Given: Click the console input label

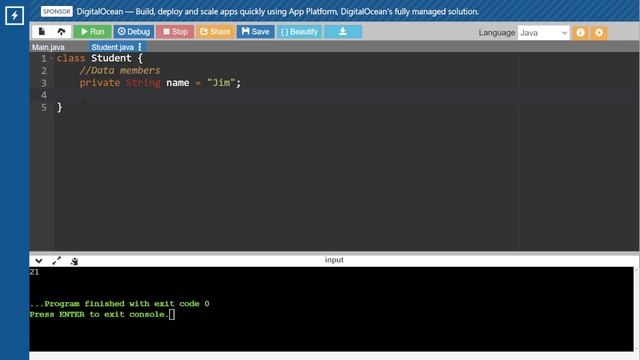Looking at the screenshot, I should coord(334,260).
